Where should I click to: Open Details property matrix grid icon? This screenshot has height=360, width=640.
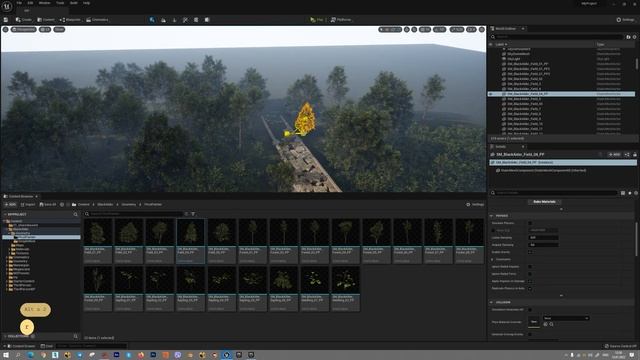623,193
